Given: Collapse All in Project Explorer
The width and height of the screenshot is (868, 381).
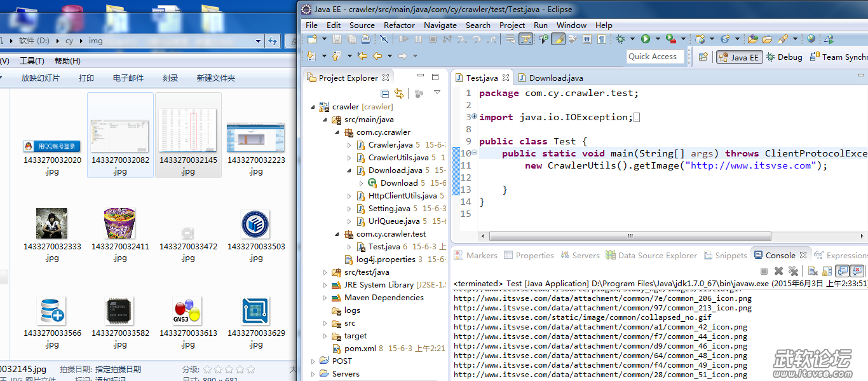Looking at the screenshot, I should pos(384,94).
